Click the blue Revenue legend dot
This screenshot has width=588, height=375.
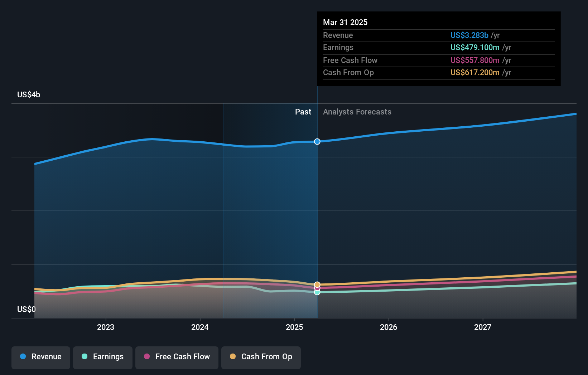(22, 357)
